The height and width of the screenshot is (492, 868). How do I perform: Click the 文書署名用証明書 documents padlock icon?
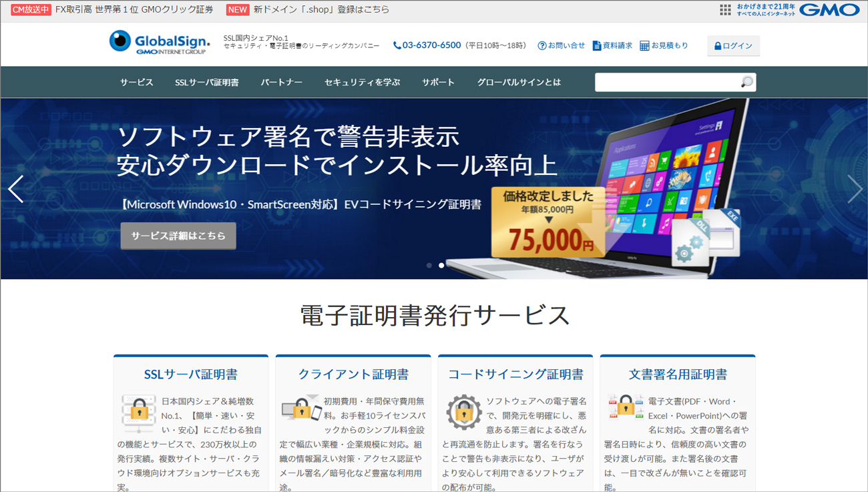[626, 407]
